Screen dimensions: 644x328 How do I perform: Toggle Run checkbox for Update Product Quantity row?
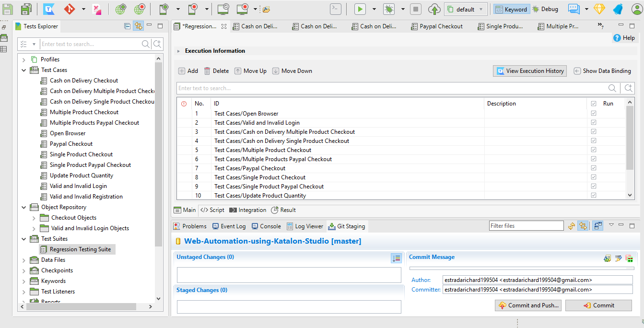(x=594, y=196)
